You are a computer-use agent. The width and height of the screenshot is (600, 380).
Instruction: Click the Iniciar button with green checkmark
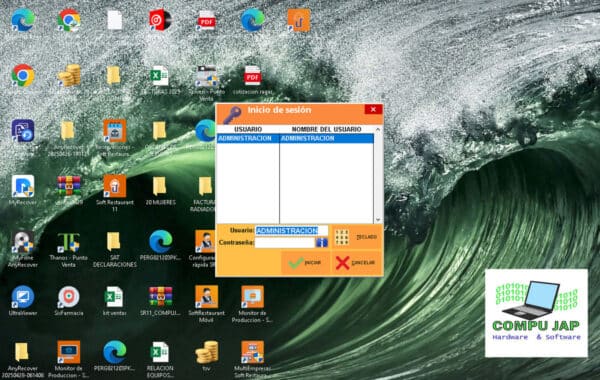pyautogui.click(x=305, y=263)
